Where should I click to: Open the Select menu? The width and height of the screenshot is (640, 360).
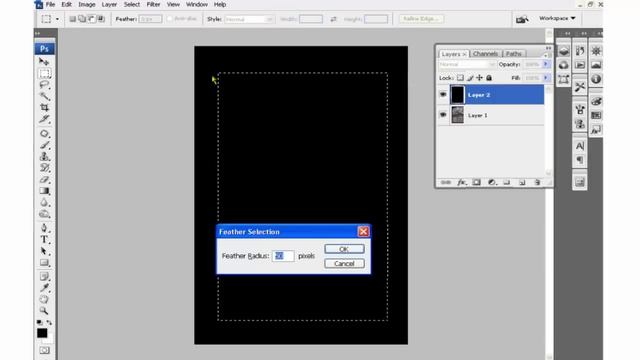(132, 4)
